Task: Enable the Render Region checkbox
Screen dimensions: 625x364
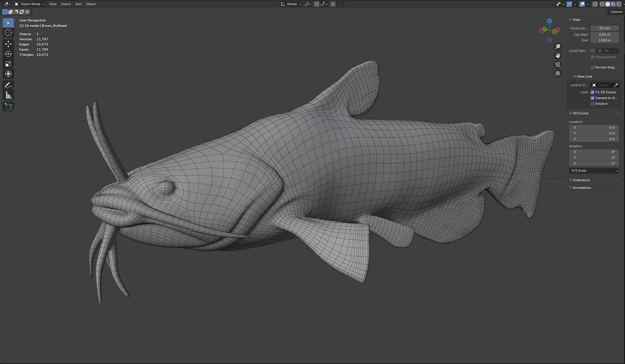Action: point(592,67)
